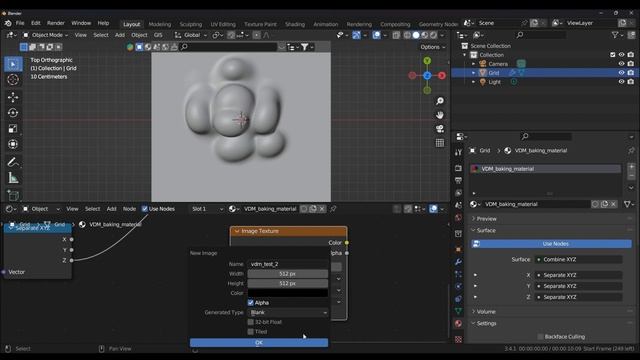
Task: Unlink VDM_baking_material in node editor header
Action: pyautogui.click(x=322, y=209)
